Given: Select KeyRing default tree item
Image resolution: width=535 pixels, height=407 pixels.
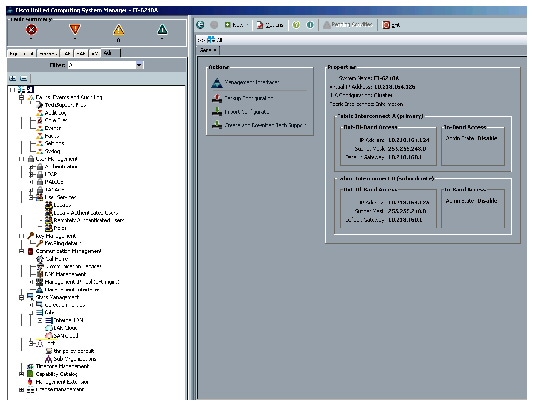Looking at the screenshot, I should point(63,243).
